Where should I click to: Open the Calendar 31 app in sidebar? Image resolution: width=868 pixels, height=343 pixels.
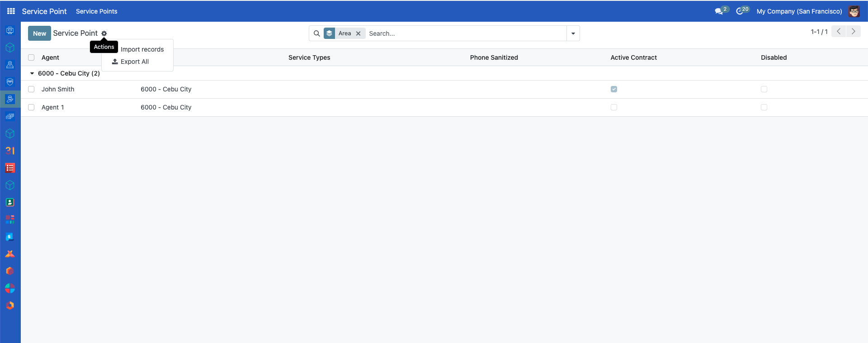click(x=10, y=151)
